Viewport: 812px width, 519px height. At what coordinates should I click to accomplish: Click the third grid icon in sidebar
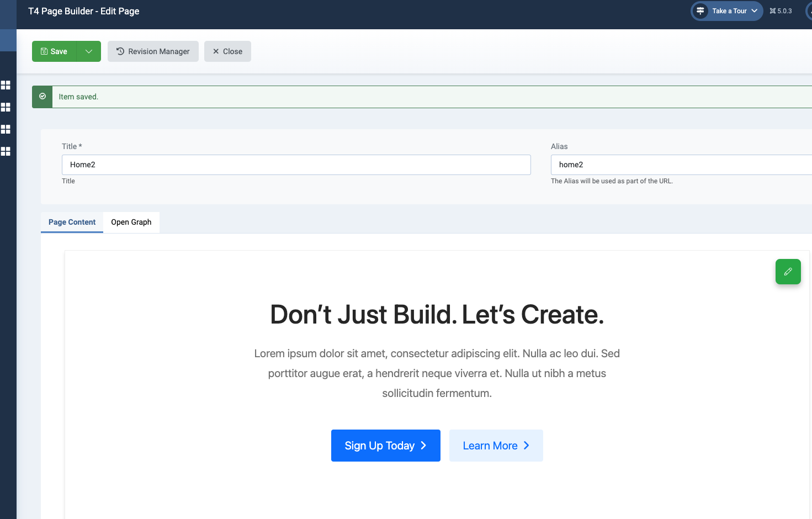coord(6,129)
